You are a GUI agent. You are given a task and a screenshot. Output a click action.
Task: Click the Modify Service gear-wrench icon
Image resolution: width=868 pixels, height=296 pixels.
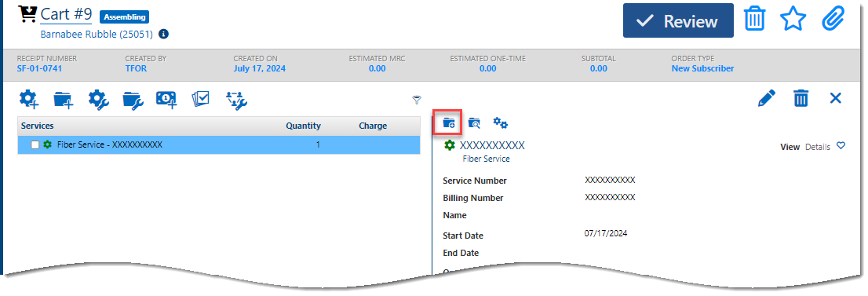pyautogui.click(x=98, y=99)
